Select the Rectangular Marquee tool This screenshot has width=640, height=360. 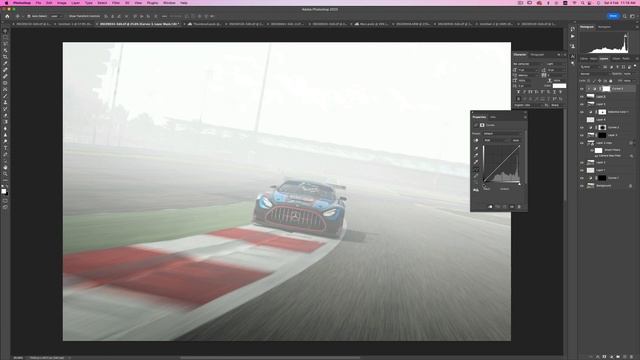tap(5, 38)
